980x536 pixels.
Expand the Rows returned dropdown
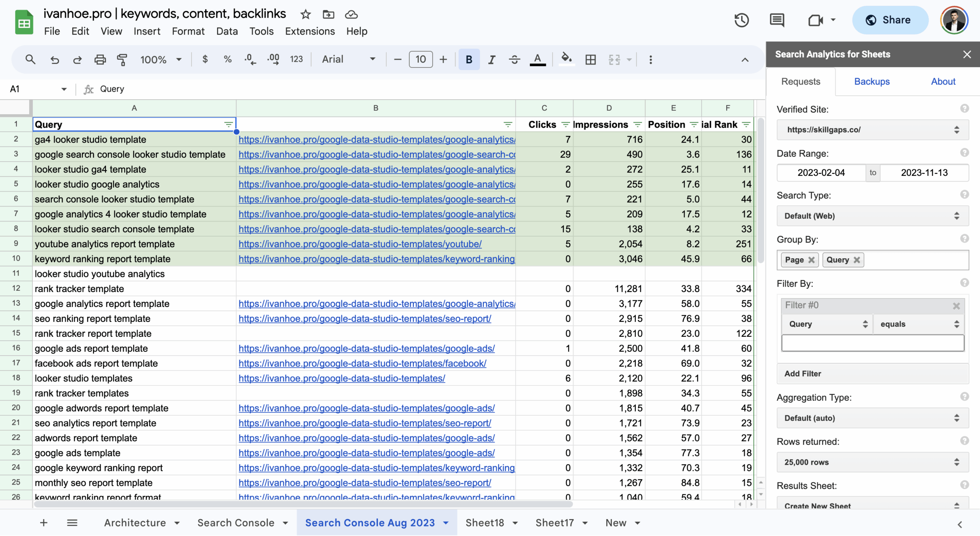click(872, 462)
